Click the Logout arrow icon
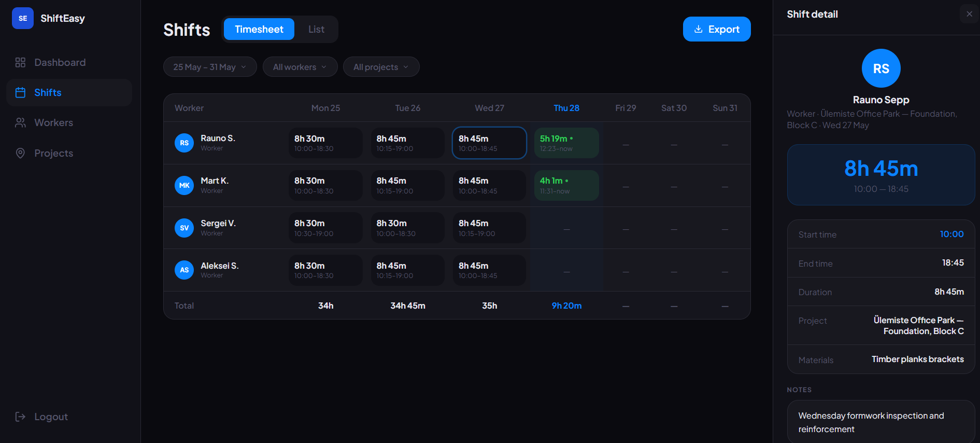Viewport: 980px width, 443px height. [x=20, y=417]
